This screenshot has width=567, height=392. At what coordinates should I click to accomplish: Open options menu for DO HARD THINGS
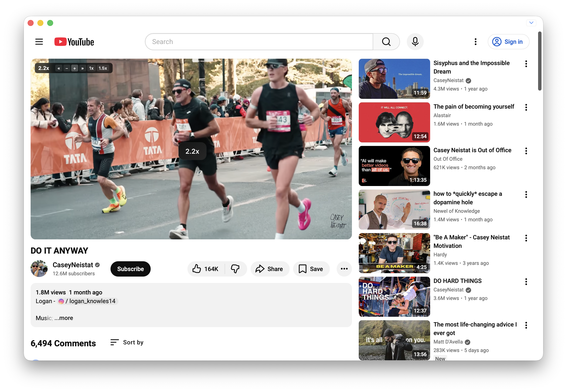click(526, 282)
